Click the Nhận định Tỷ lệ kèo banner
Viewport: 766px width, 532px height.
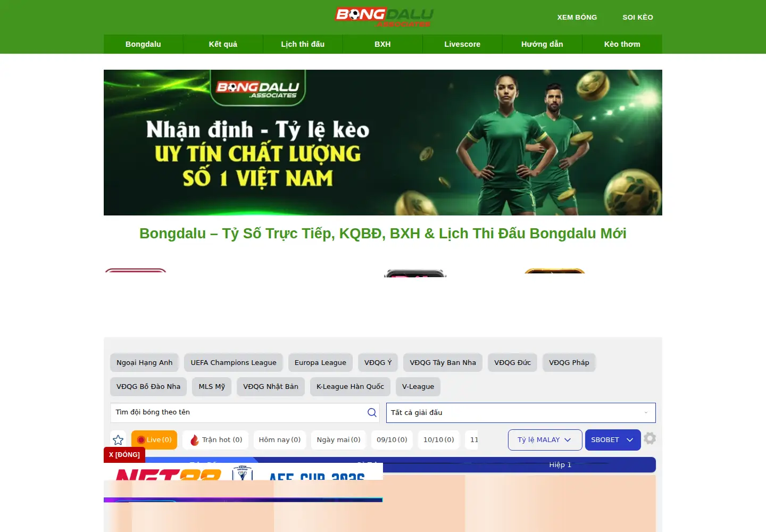pyautogui.click(x=383, y=143)
